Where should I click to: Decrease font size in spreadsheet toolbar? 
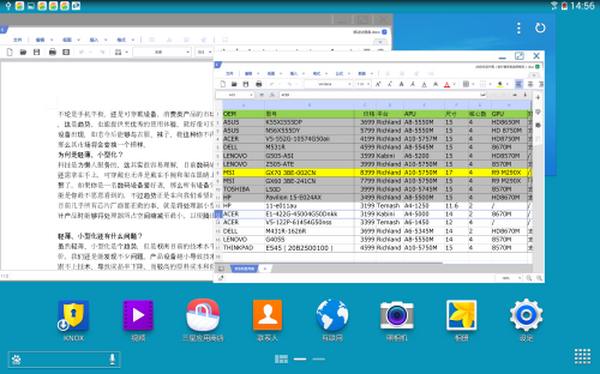(390, 84)
